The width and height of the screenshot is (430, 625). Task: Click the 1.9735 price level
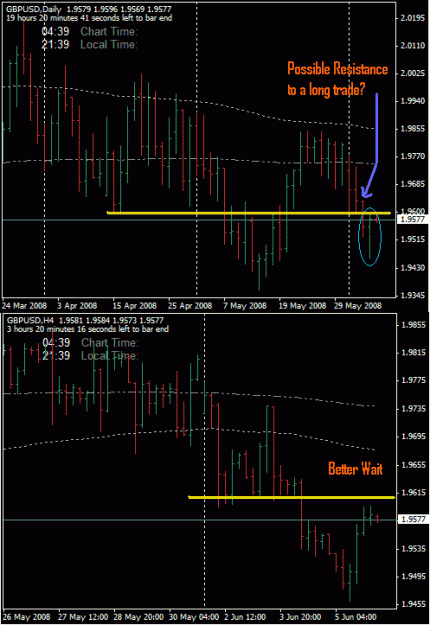(x=412, y=409)
